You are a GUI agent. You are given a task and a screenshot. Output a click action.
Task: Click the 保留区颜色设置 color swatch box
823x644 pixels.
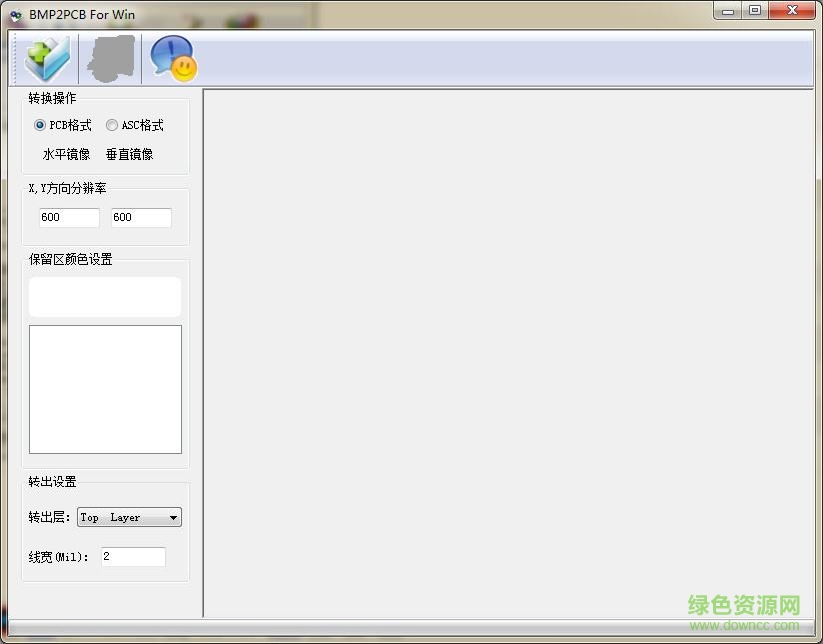point(104,296)
